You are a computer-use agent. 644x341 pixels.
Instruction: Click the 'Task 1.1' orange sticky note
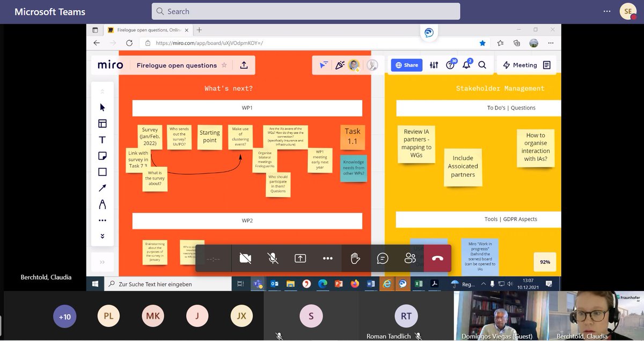(x=353, y=137)
